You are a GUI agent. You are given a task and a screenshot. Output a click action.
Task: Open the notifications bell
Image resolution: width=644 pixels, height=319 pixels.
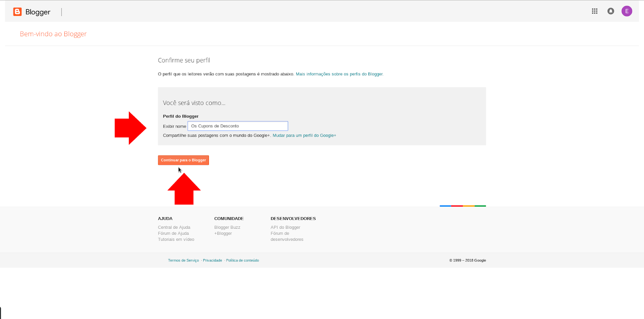[x=611, y=11]
